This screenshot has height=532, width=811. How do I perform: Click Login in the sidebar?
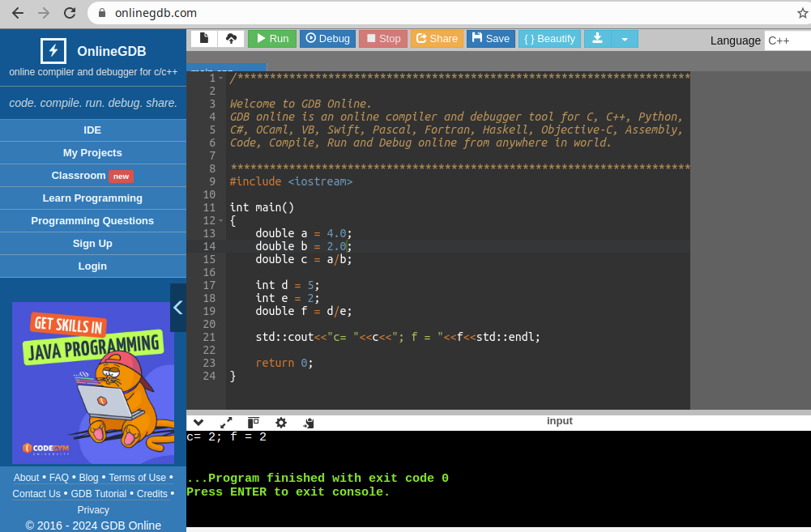92,266
